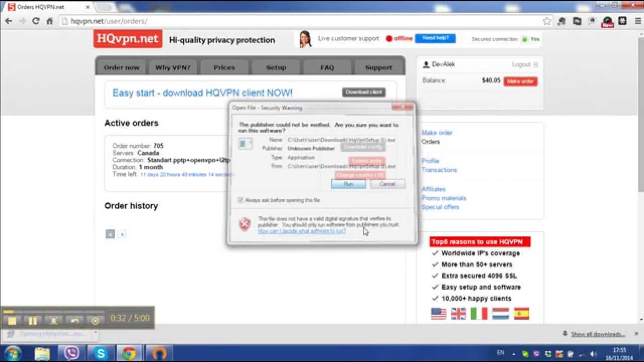Click the spotlight icon on recorder bar
The width and height of the screenshot is (644, 362).
point(54,321)
